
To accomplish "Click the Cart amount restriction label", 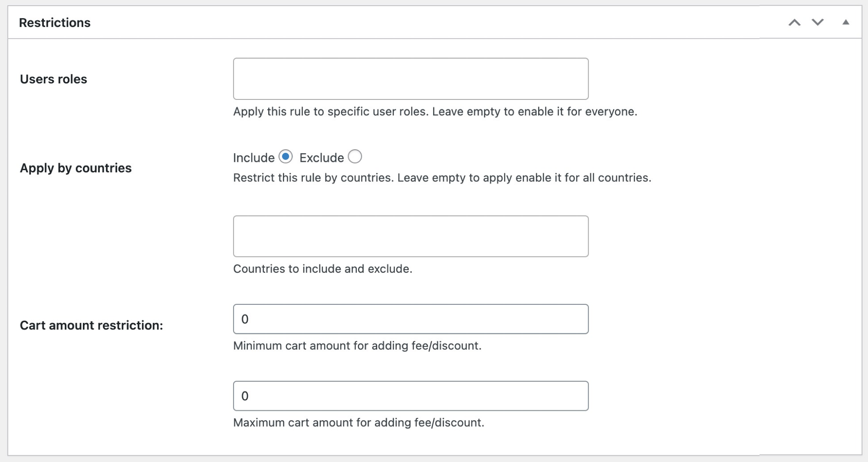I will [91, 325].
